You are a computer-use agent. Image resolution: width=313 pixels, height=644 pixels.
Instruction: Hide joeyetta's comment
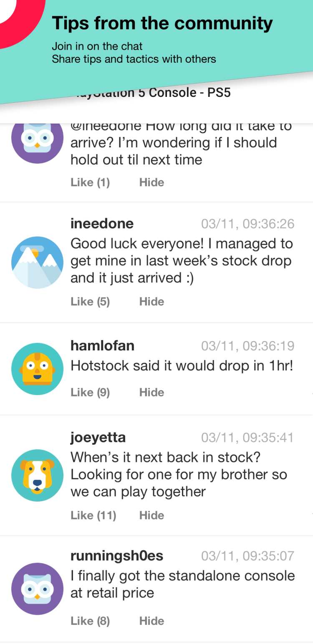(151, 515)
